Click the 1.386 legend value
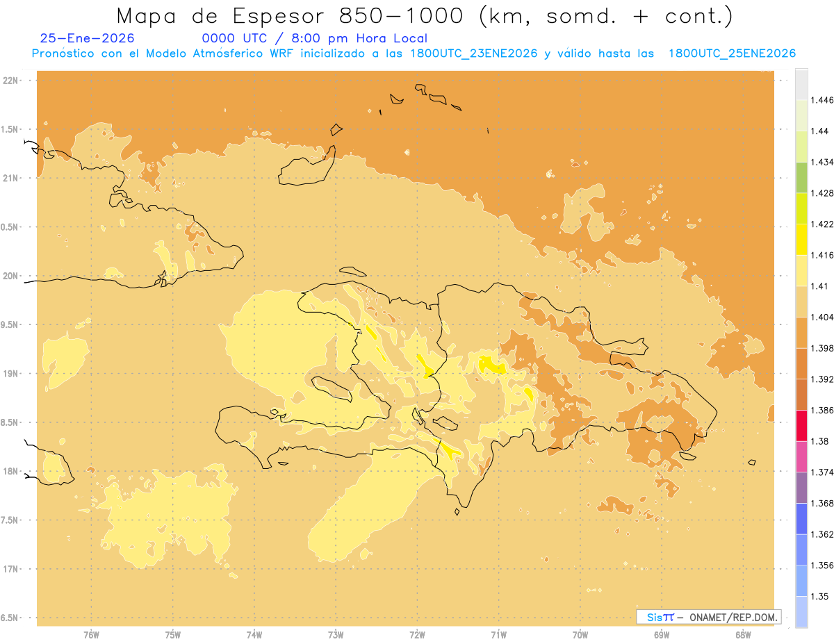834x644 pixels. click(x=821, y=410)
